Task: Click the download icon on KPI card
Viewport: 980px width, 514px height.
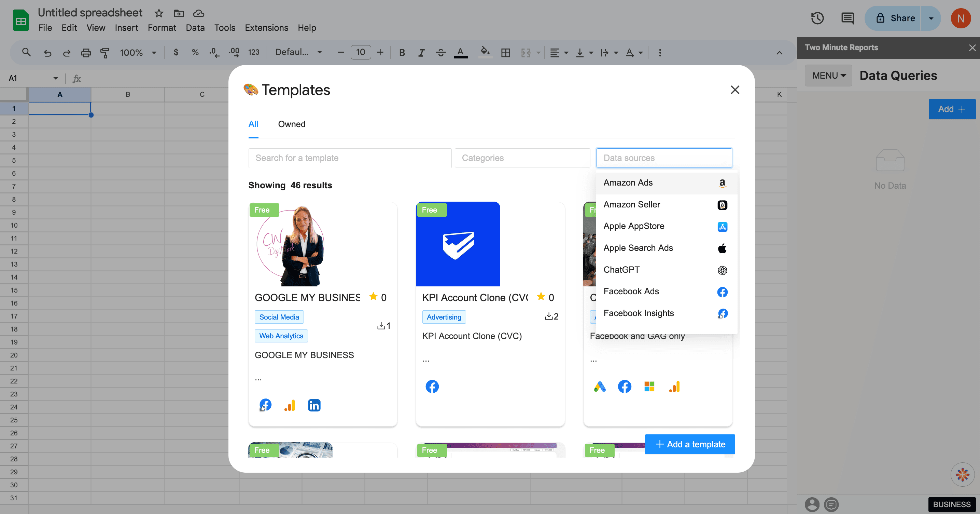Action: click(x=549, y=316)
